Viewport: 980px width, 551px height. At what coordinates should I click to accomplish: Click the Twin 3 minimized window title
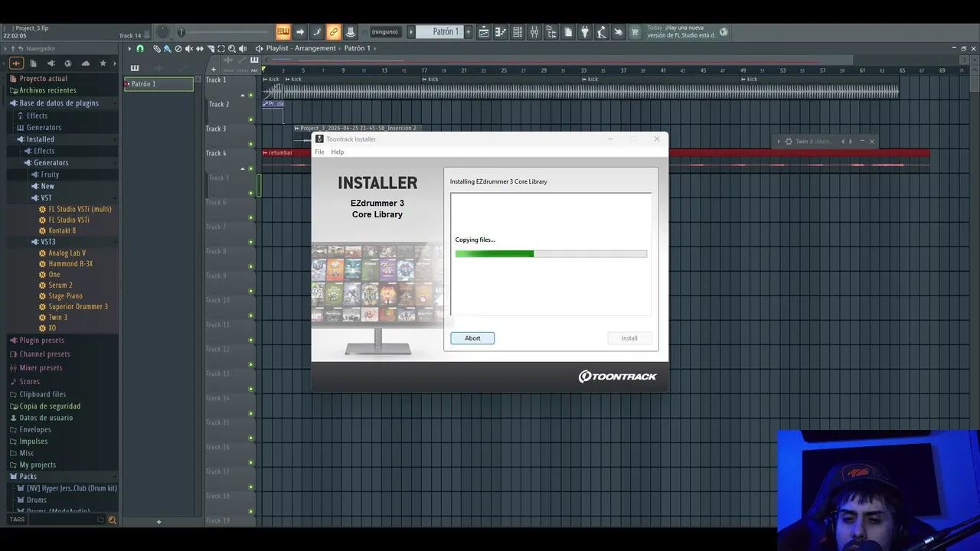click(813, 142)
